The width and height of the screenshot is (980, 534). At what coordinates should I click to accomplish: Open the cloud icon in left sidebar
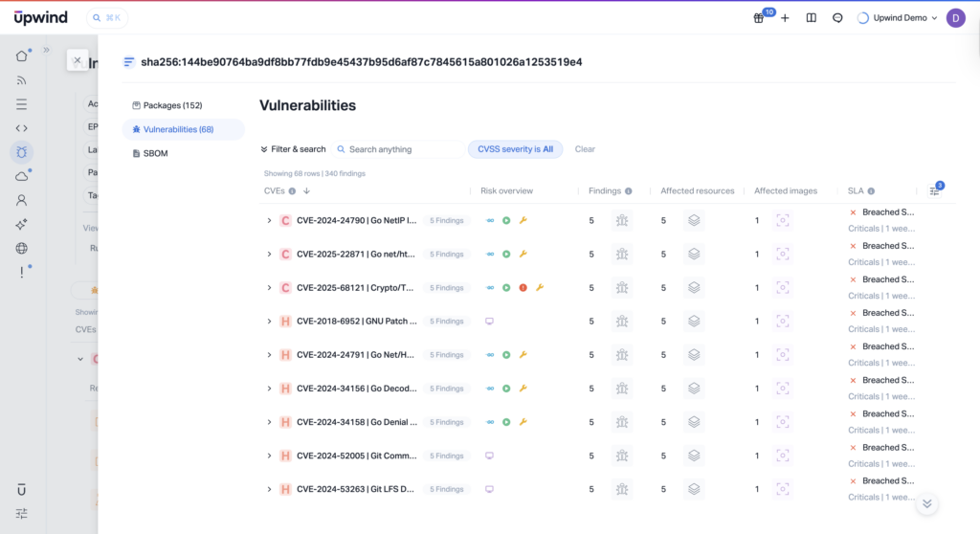click(x=21, y=176)
